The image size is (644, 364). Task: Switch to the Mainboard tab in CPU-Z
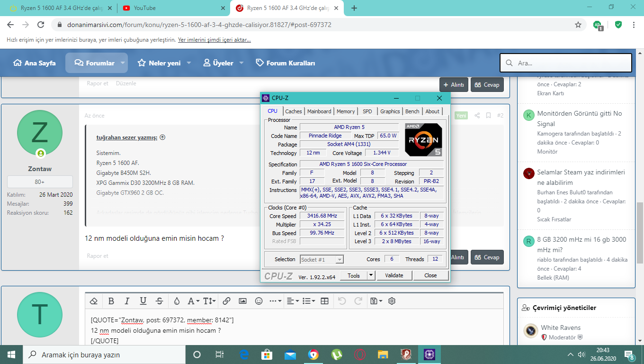(x=319, y=111)
